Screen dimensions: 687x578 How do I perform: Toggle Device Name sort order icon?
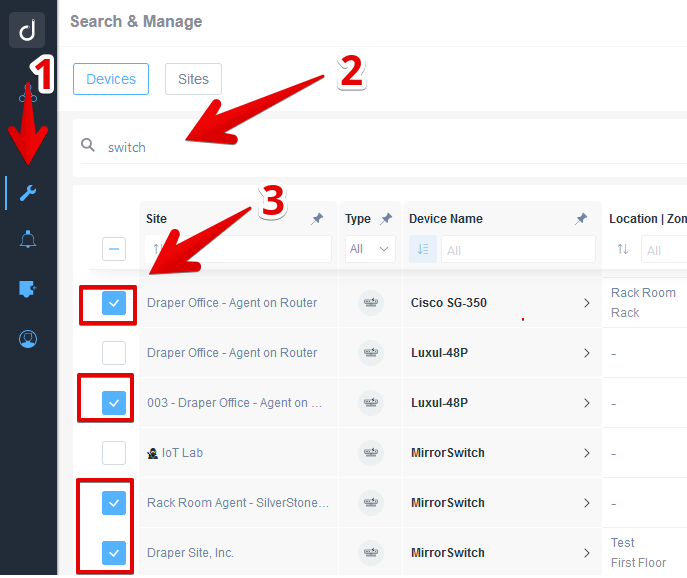(x=423, y=249)
